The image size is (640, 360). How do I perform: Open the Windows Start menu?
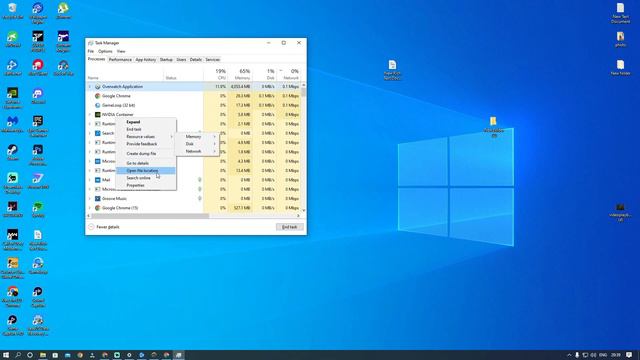tap(6, 355)
